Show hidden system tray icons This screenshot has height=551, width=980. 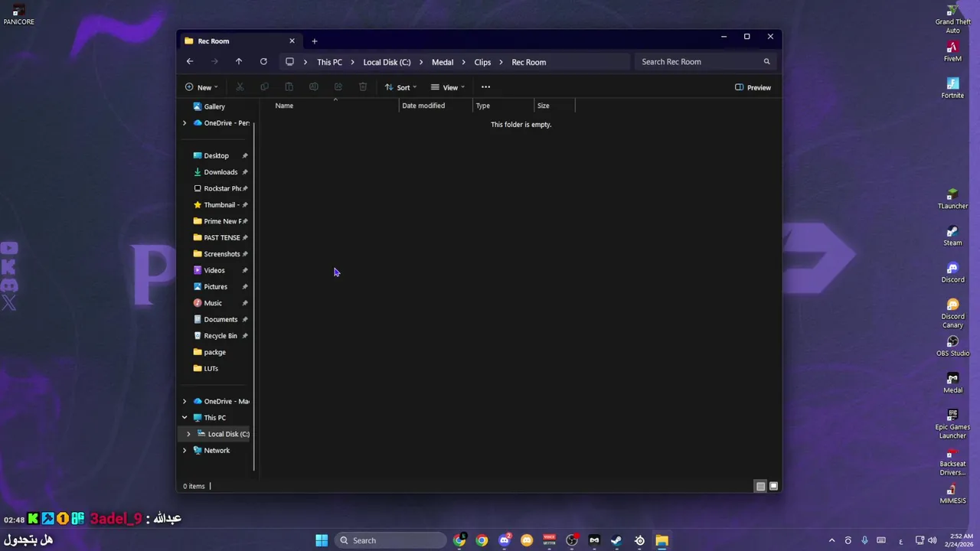(831, 540)
